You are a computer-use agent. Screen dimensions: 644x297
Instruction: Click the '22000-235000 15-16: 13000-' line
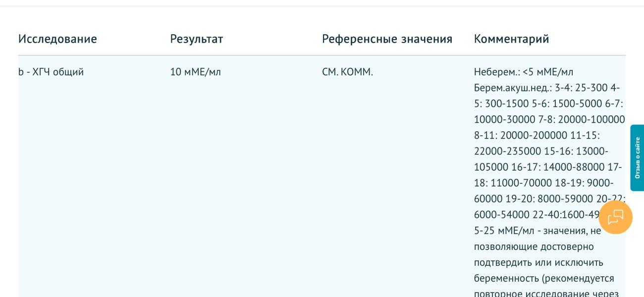click(541, 151)
